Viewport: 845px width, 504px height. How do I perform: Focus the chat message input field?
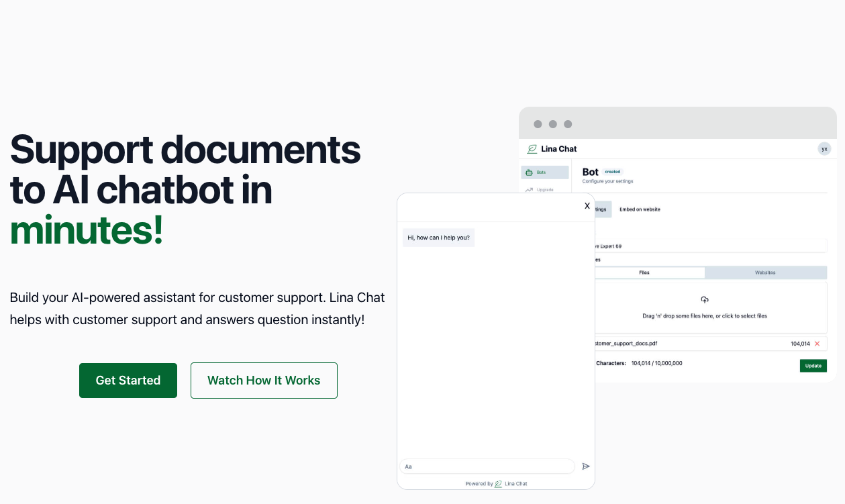click(487, 466)
